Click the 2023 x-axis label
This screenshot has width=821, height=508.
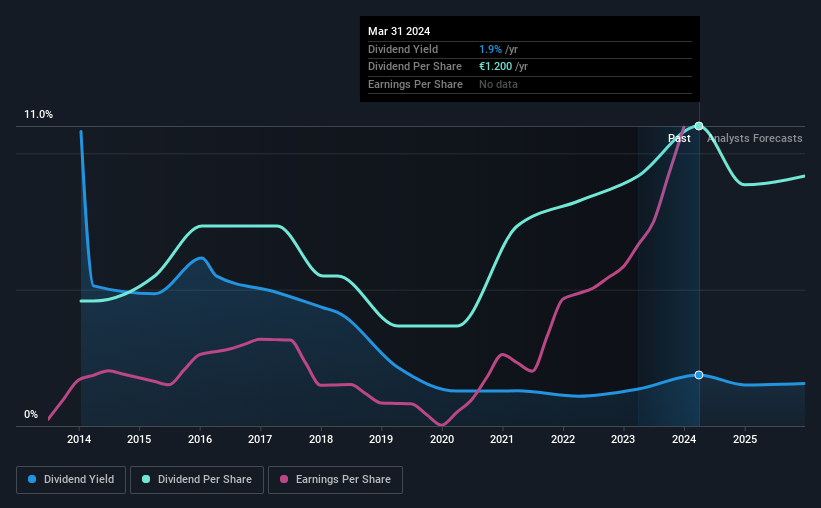pyautogui.click(x=623, y=439)
